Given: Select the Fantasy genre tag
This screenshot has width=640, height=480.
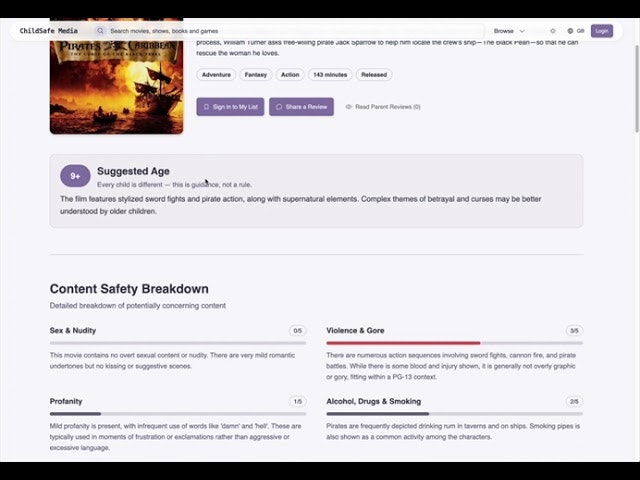Looking at the screenshot, I should point(256,75).
